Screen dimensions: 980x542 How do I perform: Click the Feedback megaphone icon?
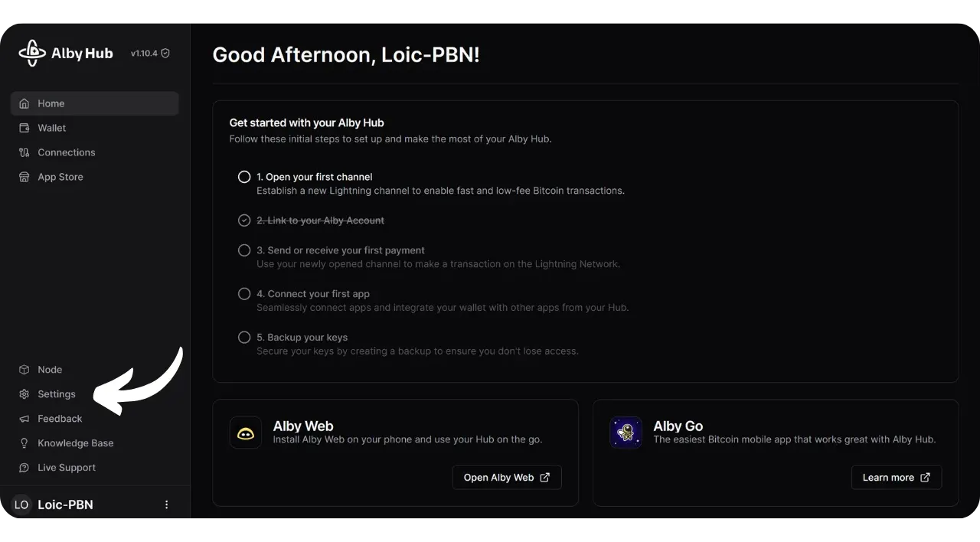pyautogui.click(x=24, y=419)
